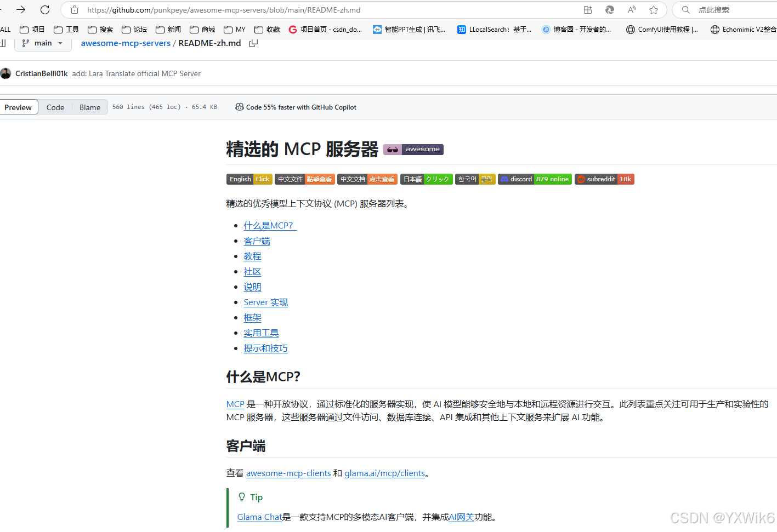Switch to the Code tab
This screenshot has width=777, height=532.
coord(55,107)
